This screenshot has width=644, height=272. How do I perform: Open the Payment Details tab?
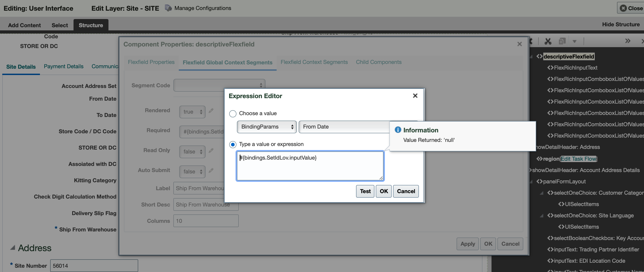click(64, 66)
